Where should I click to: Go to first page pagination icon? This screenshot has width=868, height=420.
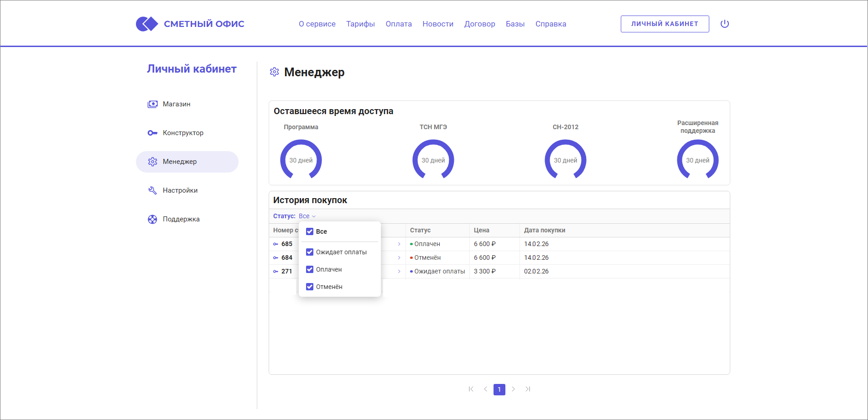(x=471, y=389)
